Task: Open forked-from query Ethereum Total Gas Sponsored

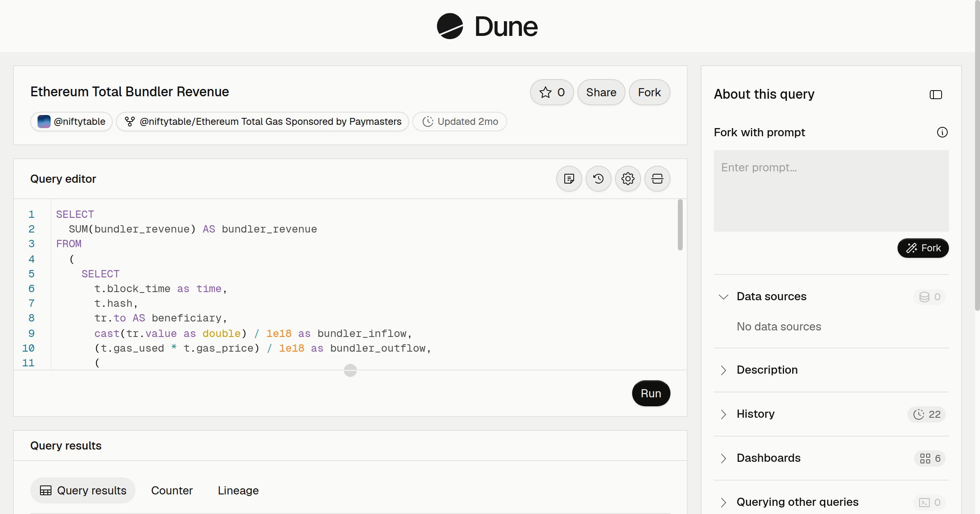Action: click(x=263, y=122)
